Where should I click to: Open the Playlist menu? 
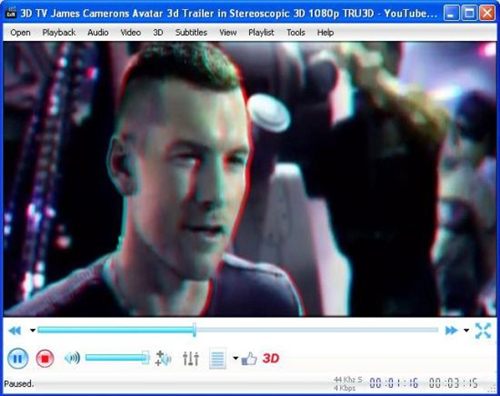[x=261, y=32]
